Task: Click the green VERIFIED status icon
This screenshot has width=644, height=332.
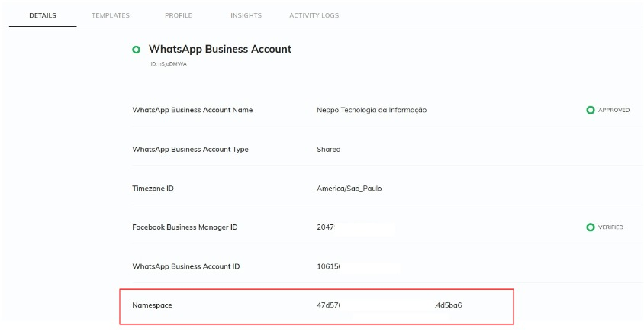Action: 590,227
